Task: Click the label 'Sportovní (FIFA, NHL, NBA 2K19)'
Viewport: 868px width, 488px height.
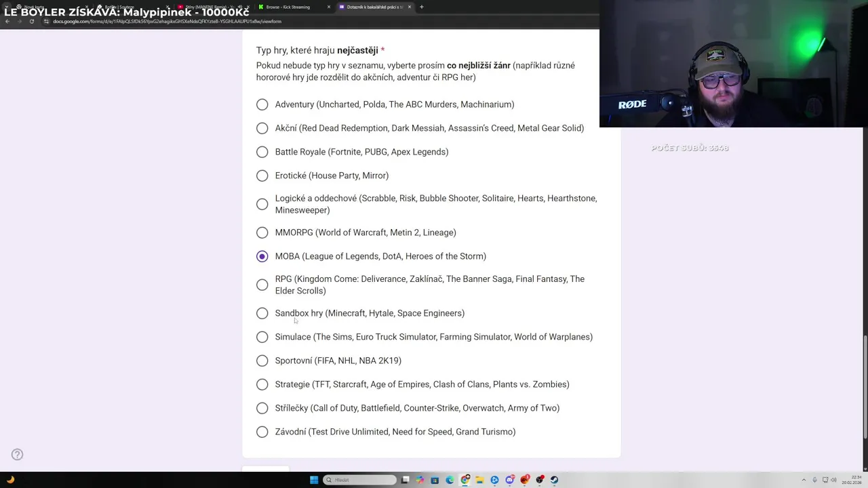Action: coord(338,361)
